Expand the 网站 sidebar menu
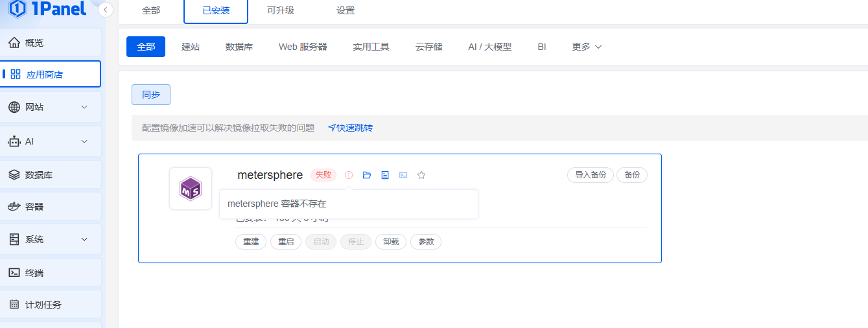 tap(51, 107)
